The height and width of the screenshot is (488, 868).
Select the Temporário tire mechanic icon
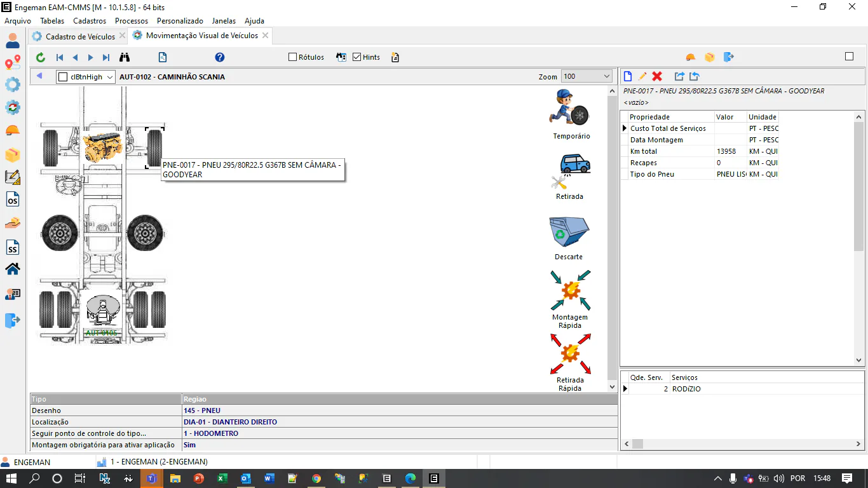click(x=570, y=107)
